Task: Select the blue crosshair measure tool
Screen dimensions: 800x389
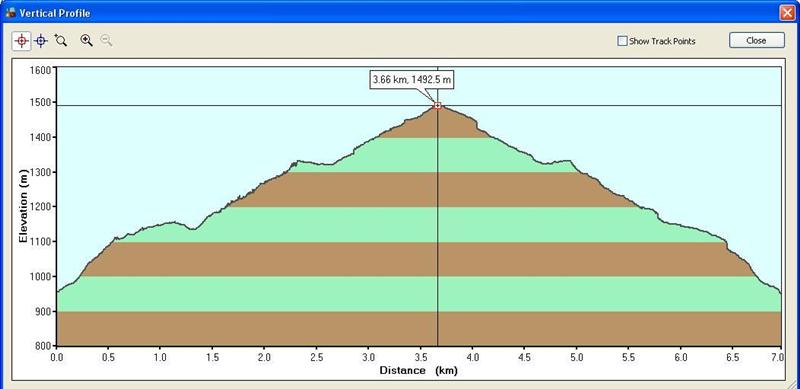Action: pos(41,41)
